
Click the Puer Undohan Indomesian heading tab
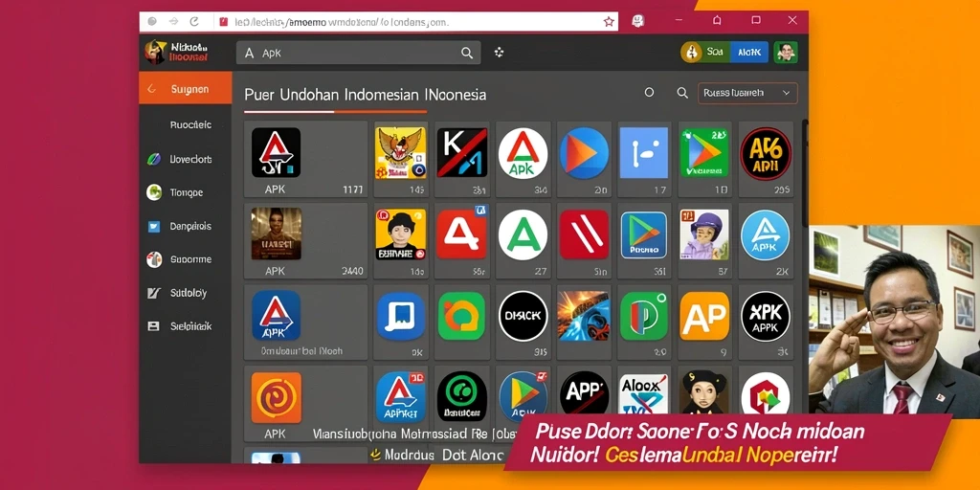(365, 95)
